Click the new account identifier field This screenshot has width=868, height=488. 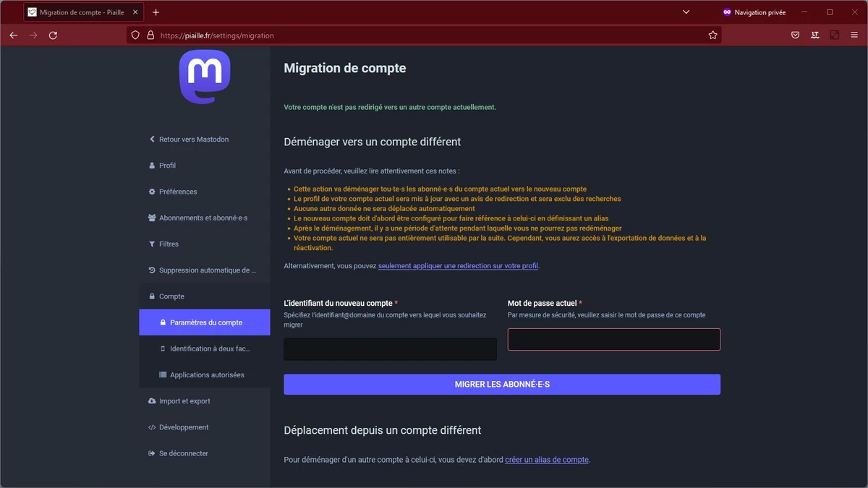pyautogui.click(x=390, y=349)
